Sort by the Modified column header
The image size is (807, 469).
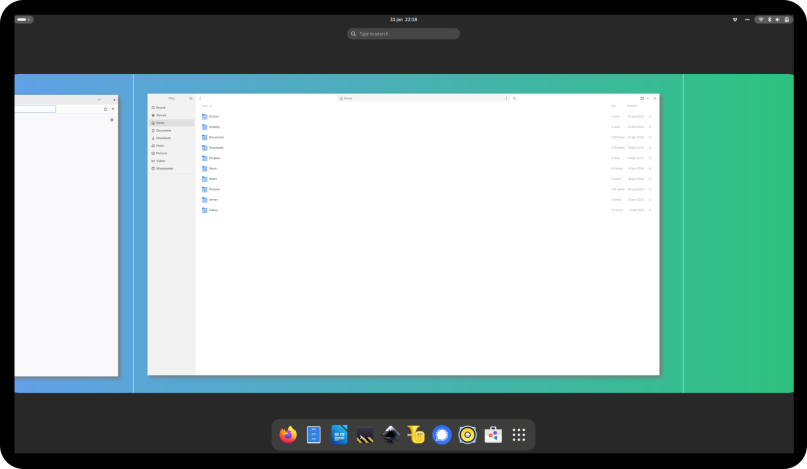click(632, 106)
